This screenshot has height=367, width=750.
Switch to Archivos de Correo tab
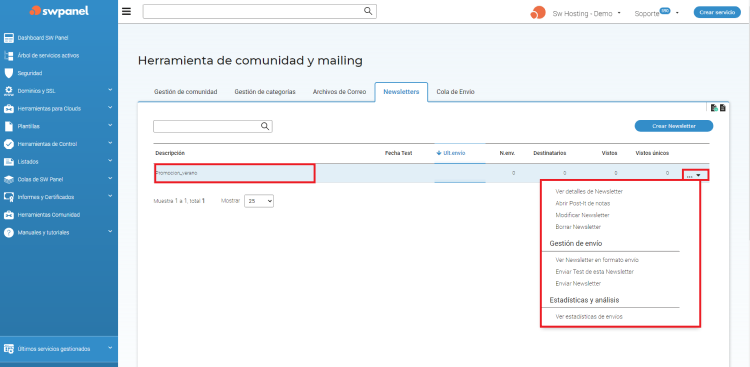pos(340,92)
